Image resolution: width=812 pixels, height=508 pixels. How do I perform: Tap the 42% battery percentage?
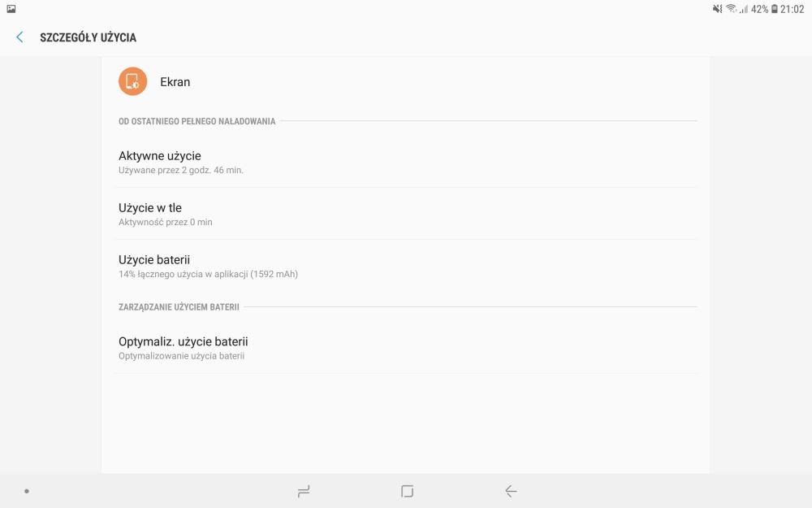[759, 9]
